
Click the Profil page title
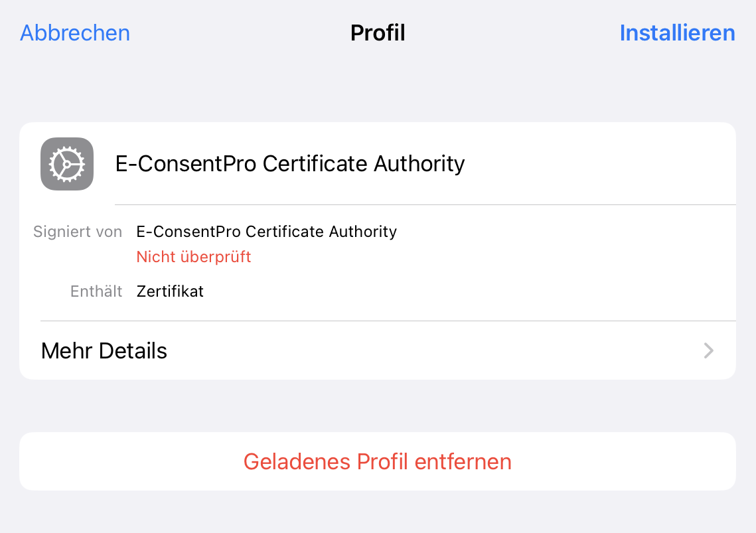(378, 33)
